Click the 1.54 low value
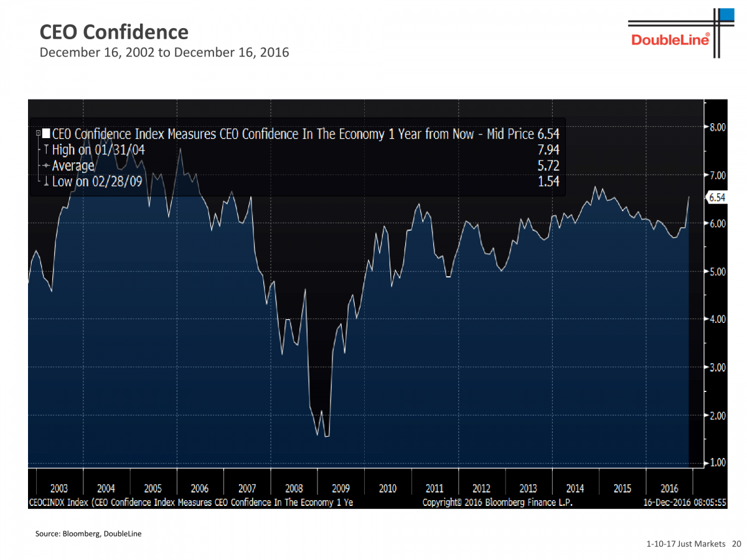Screen dimensions: 747x560 pyautogui.click(x=548, y=182)
